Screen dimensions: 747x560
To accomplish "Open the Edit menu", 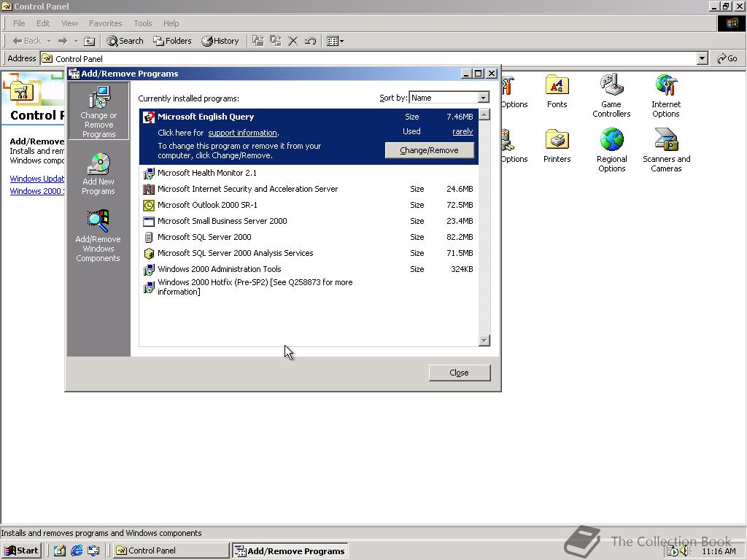I will [43, 23].
